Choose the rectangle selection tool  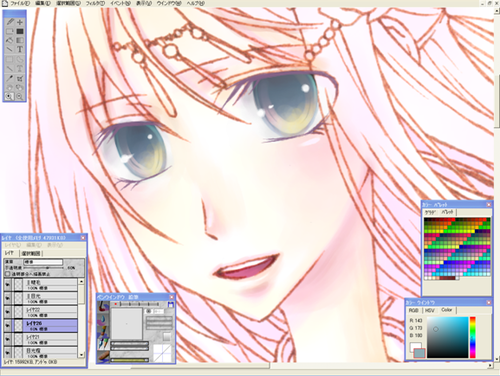coord(10,31)
